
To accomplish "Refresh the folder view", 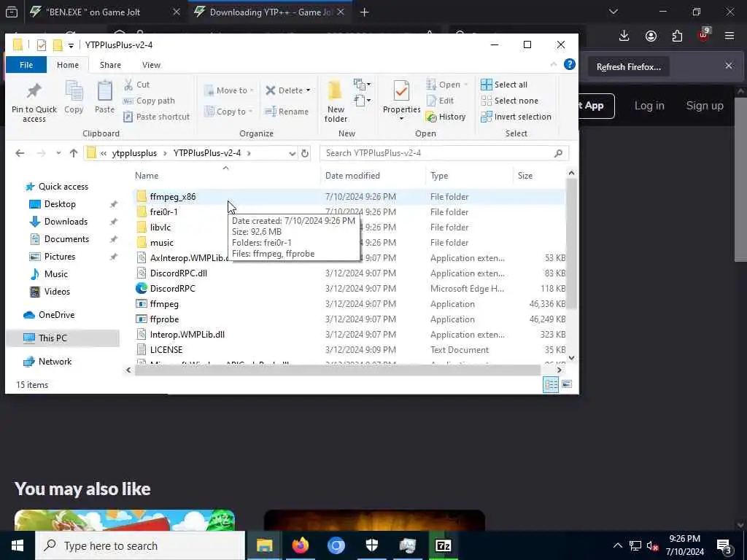I will (x=305, y=153).
